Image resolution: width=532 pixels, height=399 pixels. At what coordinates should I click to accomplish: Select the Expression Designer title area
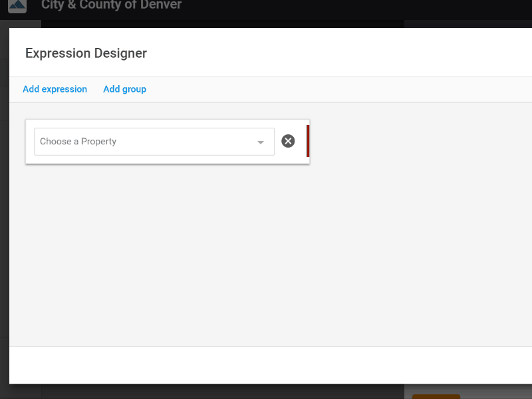[x=86, y=53]
